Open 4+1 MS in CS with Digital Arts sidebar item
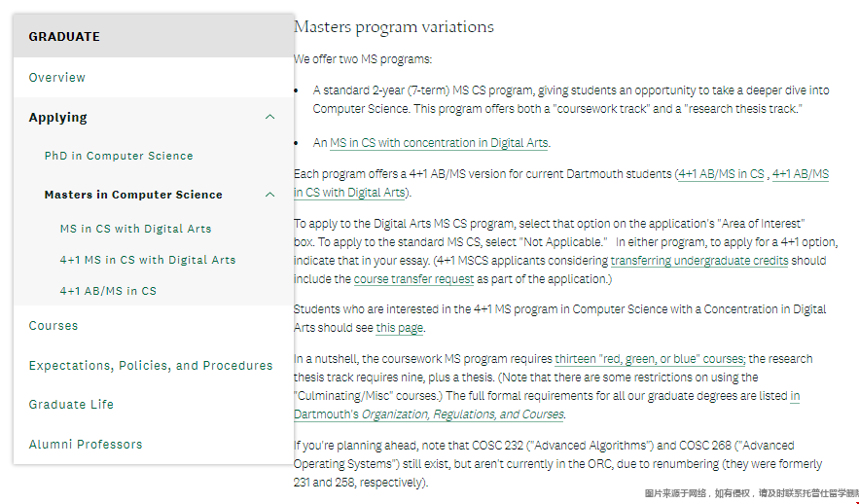Image resolution: width=859 pixels, height=504 pixels. point(148,260)
